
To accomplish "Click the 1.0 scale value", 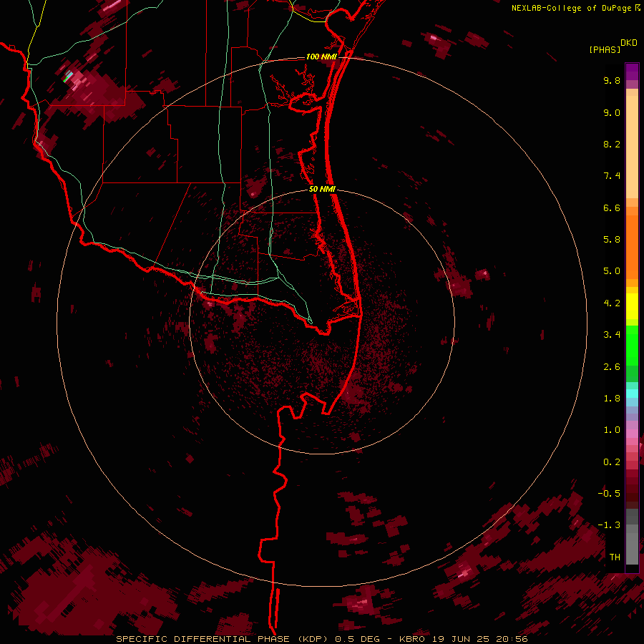I will [x=612, y=430].
